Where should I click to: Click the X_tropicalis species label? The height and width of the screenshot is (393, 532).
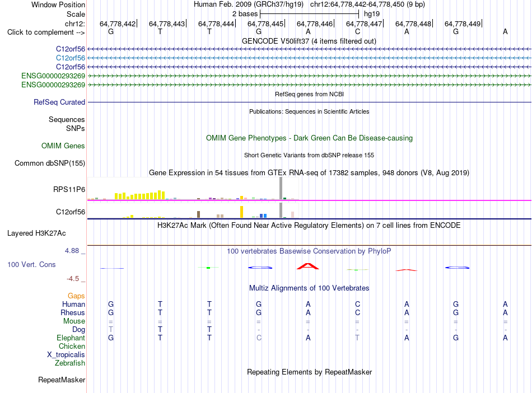click(66, 355)
